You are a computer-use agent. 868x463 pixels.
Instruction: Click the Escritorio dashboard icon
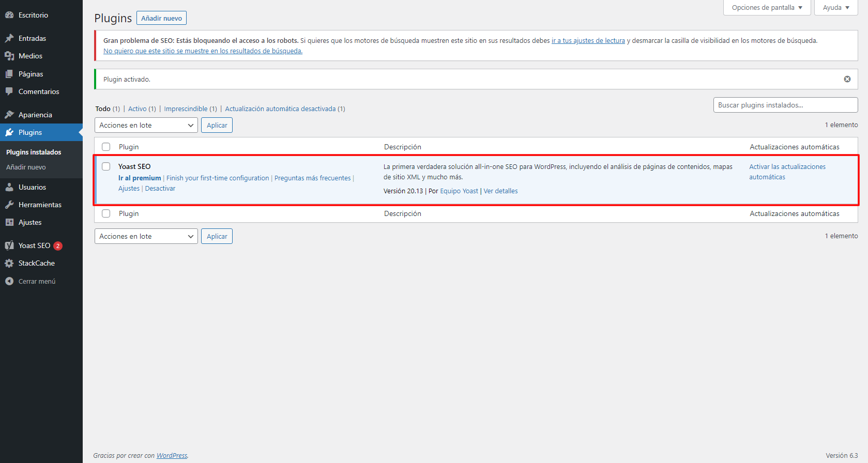point(9,15)
